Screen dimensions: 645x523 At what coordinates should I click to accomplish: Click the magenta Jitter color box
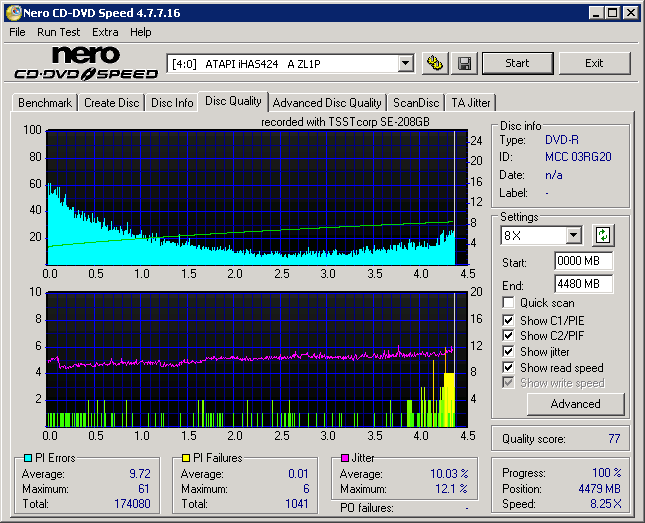click(x=345, y=458)
